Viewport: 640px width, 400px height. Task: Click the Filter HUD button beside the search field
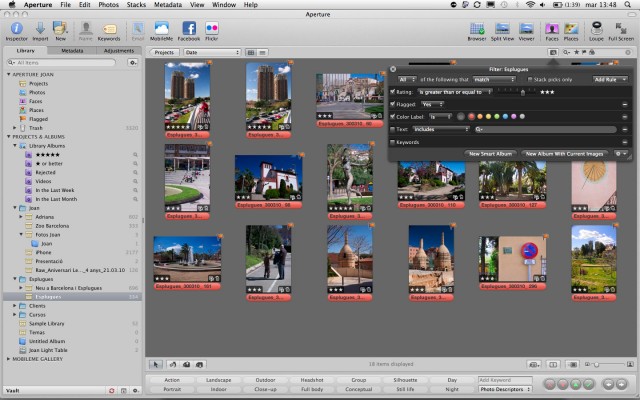coord(553,52)
